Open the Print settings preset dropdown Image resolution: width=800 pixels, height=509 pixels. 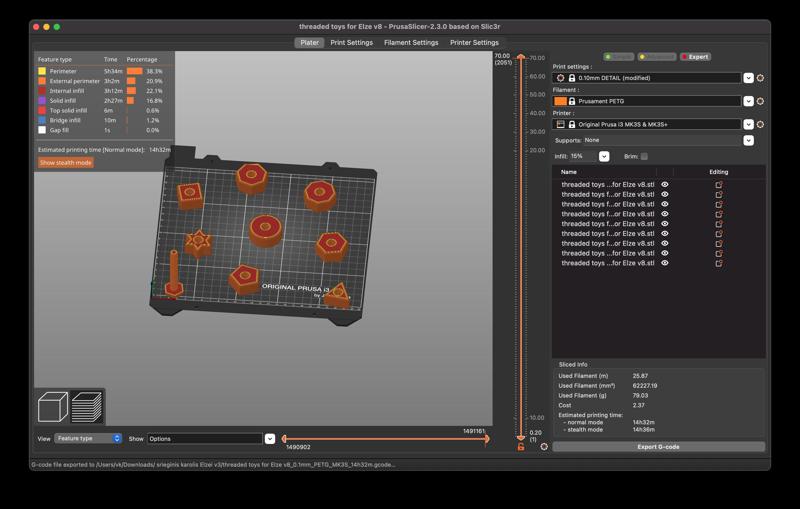point(748,78)
